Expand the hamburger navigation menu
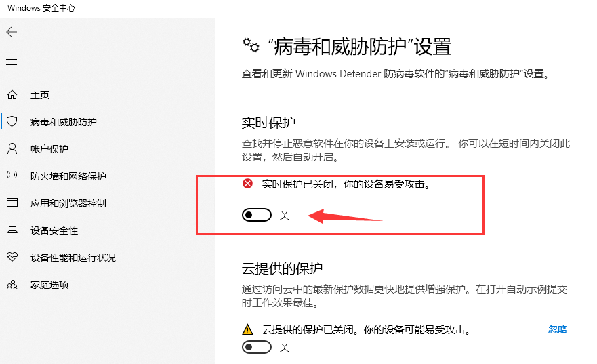Image resolution: width=597 pixels, height=364 pixels. coord(12,62)
